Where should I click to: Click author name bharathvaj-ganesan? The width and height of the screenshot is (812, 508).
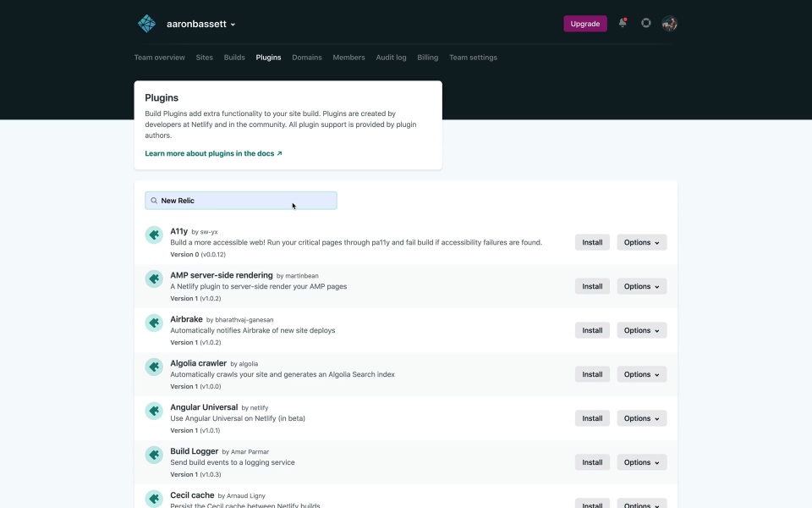(x=244, y=320)
